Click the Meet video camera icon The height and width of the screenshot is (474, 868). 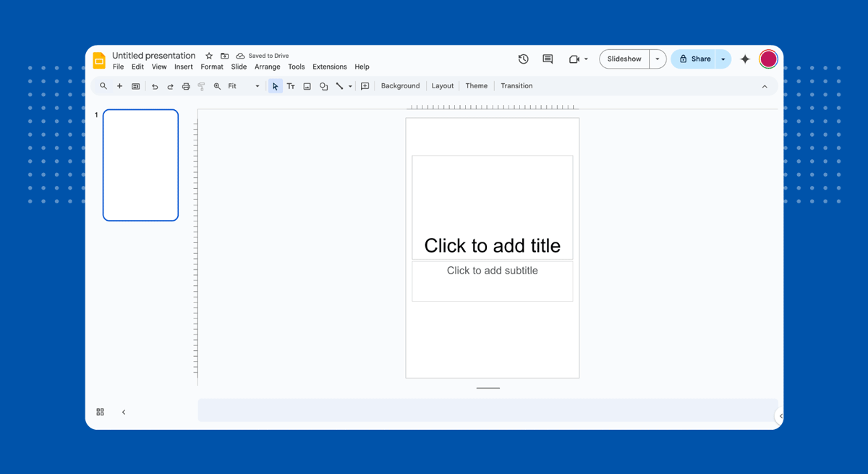pos(574,59)
